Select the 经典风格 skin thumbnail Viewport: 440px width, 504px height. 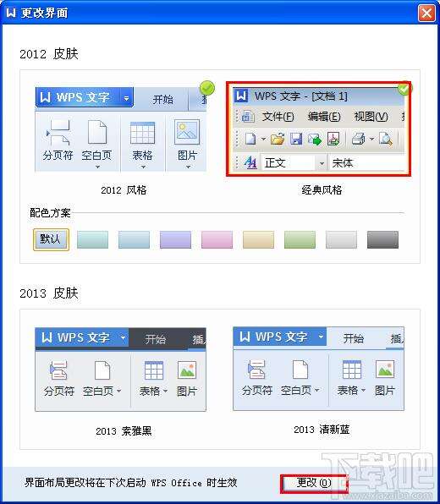318,129
